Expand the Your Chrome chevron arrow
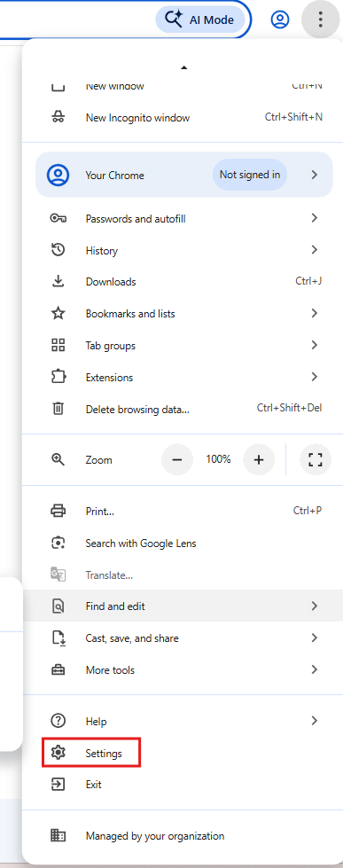 315,175
